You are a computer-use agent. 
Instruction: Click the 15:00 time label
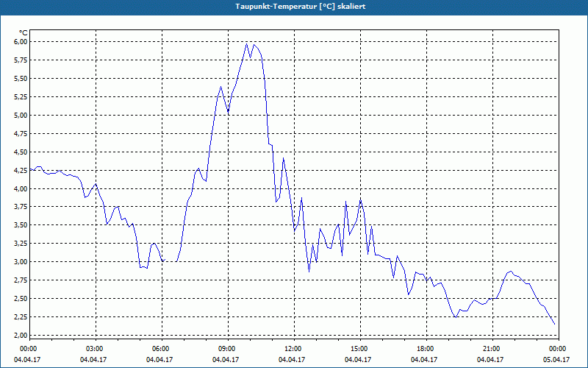pyautogui.click(x=359, y=349)
